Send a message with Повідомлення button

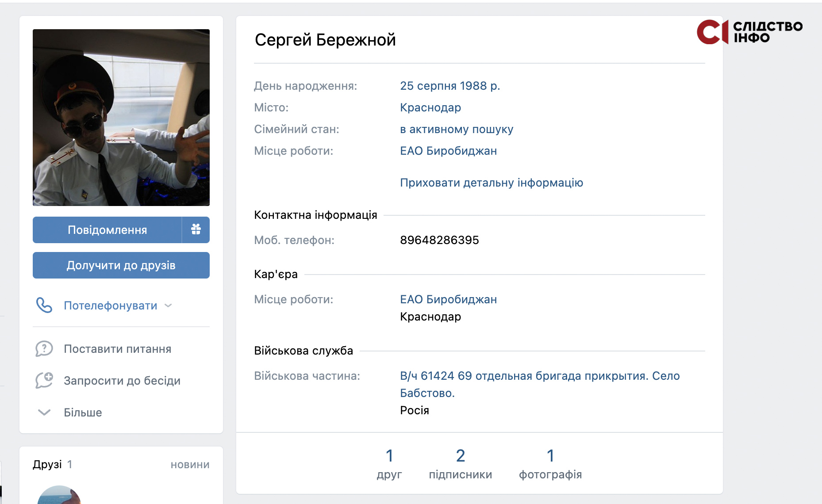[107, 229]
